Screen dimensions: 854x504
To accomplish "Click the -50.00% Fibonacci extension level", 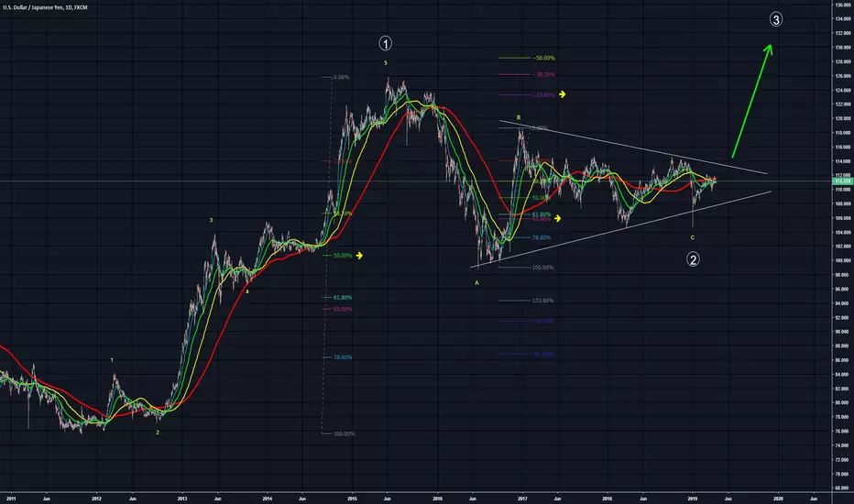I will pyautogui.click(x=527, y=58).
